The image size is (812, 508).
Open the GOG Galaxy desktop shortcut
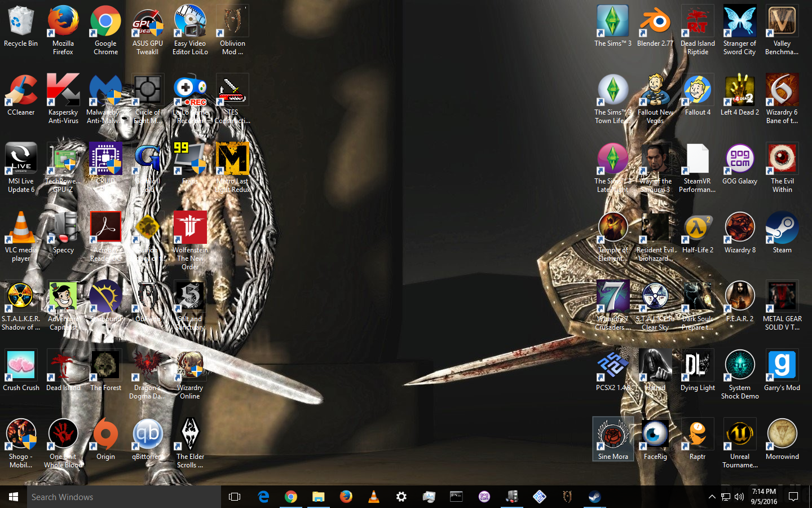[740, 164]
